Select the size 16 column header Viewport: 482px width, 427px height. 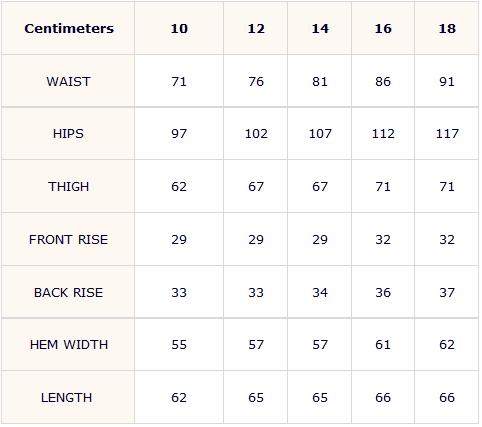[x=383, y=29]
